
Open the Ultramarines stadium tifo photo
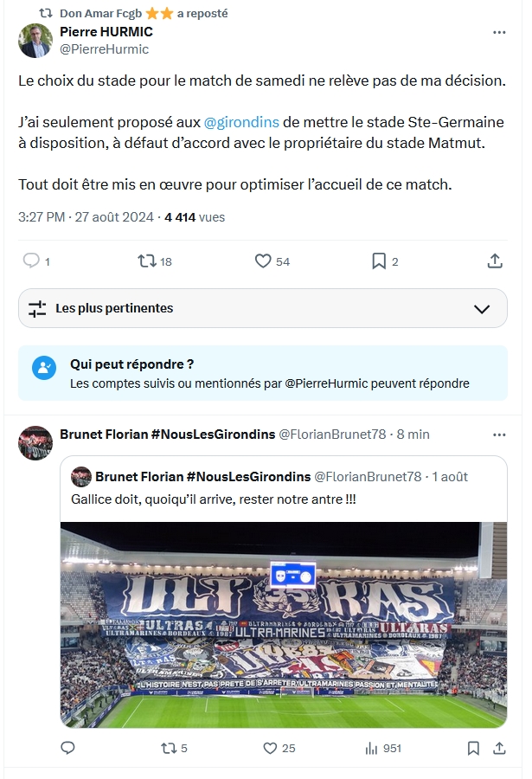coord(284,623)
